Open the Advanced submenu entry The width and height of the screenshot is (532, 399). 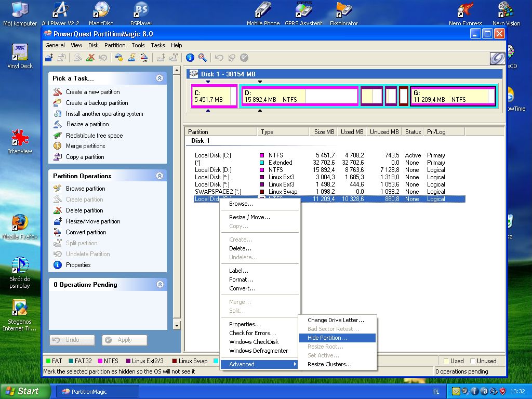click(x=260, y=364)
